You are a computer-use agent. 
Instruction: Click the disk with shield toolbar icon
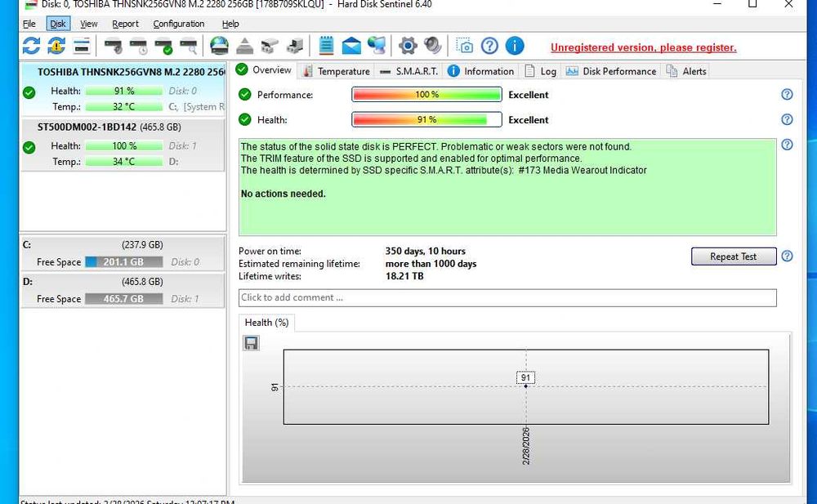[113, 47]
